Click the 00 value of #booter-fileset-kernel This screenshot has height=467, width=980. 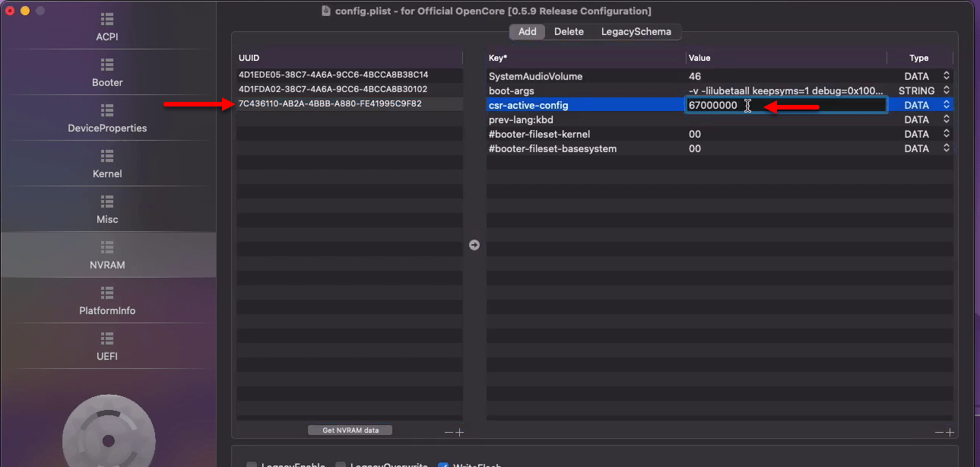pos(695,134)
